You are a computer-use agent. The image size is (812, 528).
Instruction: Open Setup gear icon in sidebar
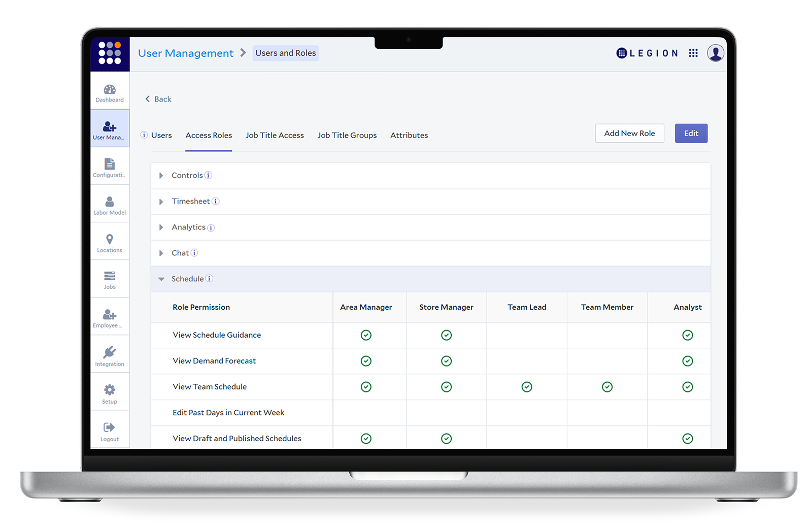coord(110,390)
